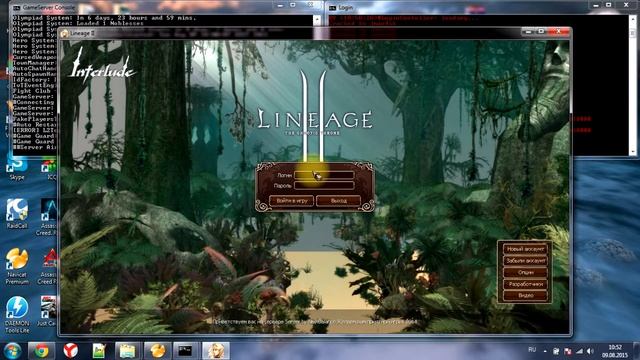Open the DAEMON Tools Lite desktop icon
The image size is (640, 360).
(17, 314)
